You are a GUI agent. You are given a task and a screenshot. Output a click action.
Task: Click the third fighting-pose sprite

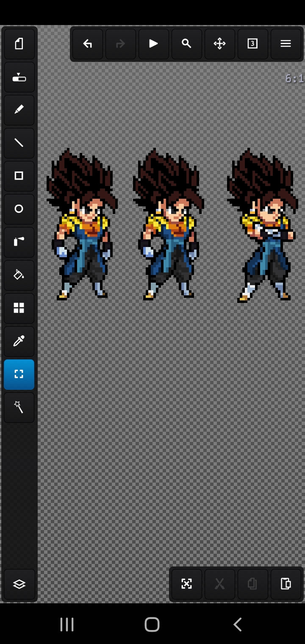pyautogui.click(x=262, y=225)
